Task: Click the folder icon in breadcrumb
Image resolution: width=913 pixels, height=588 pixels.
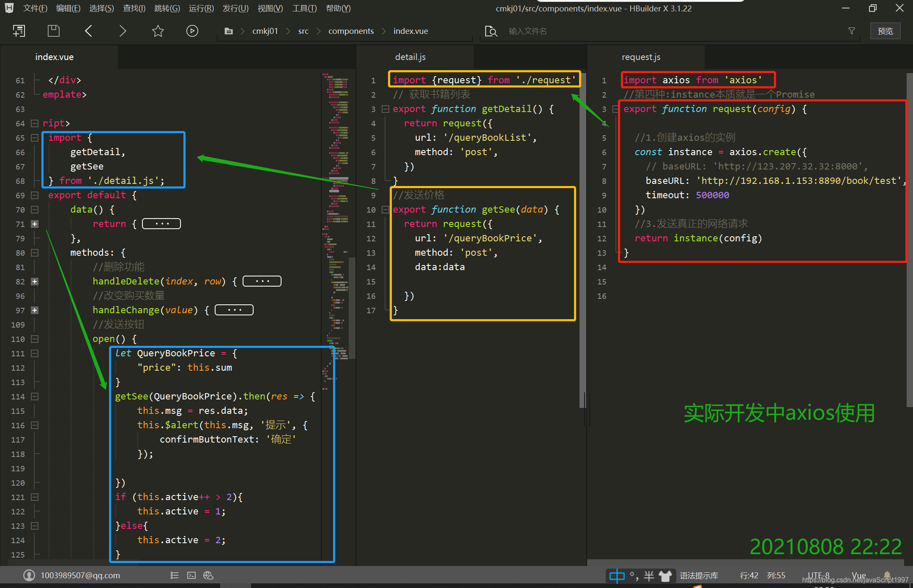Action: click(x=229, y=31)
